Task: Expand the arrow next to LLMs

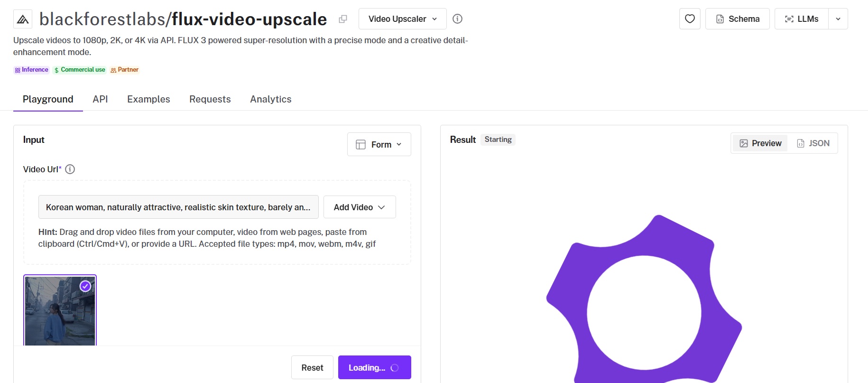Action: pos(838,19)
